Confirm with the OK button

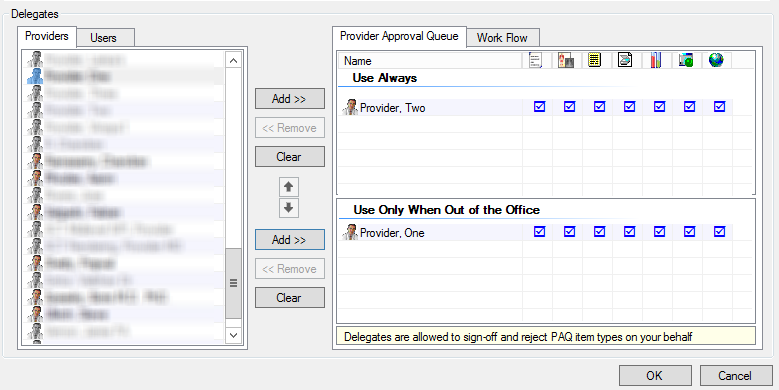(655, 376)
